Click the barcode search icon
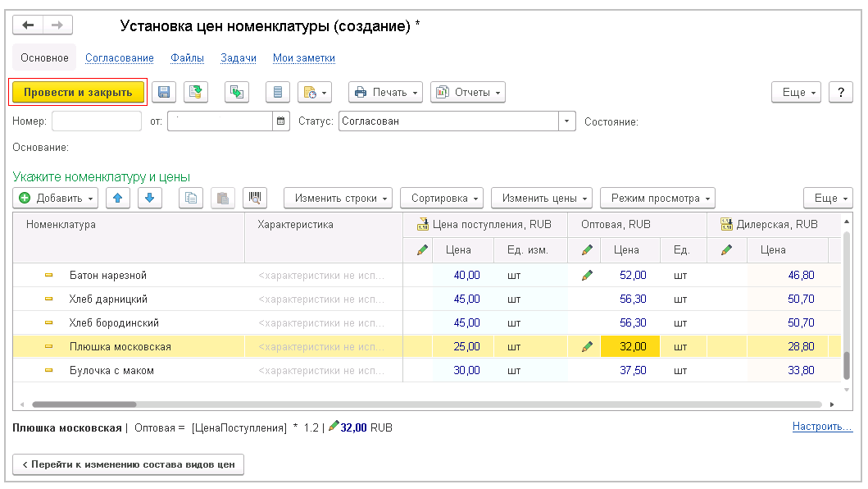Screen dimensions: 868x489 point(255,198)
